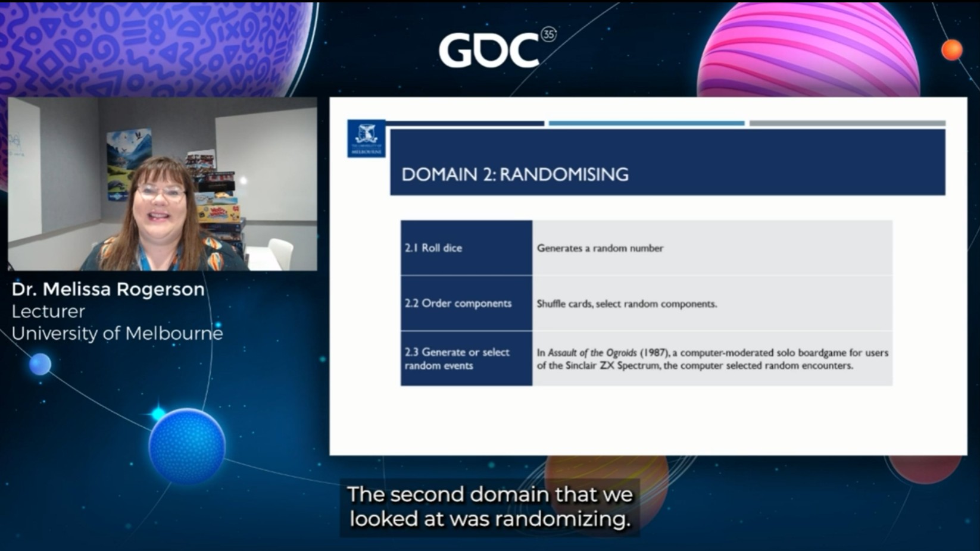Click the slide title 'DOMAIN 2: RANDOMISING'
This screenshot has width=980, height=551.
click(x=515, y=174)
